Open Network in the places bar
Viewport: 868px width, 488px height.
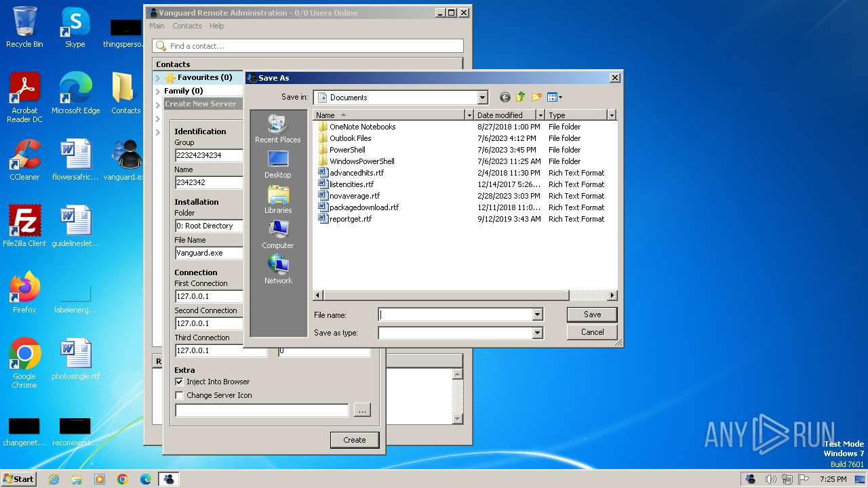point(278,270)
